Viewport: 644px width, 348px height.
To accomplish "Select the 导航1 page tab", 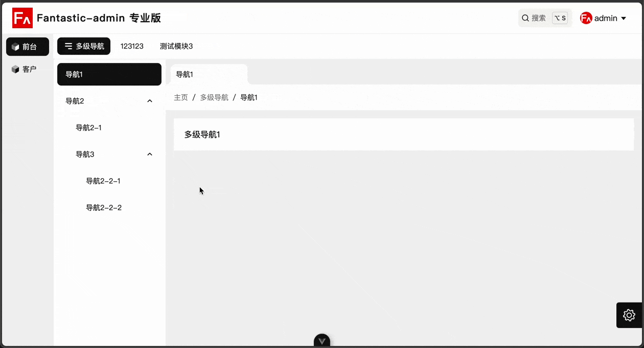I will point(185,75).
